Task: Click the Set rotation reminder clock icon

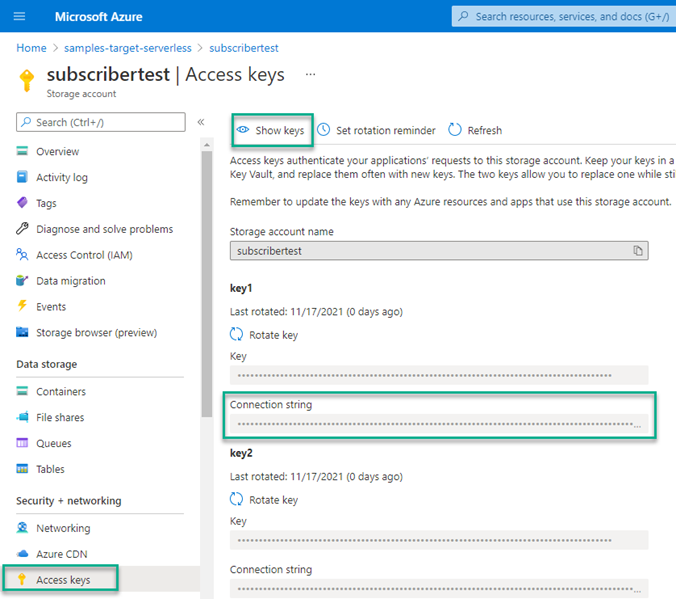Action: point(324,130)
